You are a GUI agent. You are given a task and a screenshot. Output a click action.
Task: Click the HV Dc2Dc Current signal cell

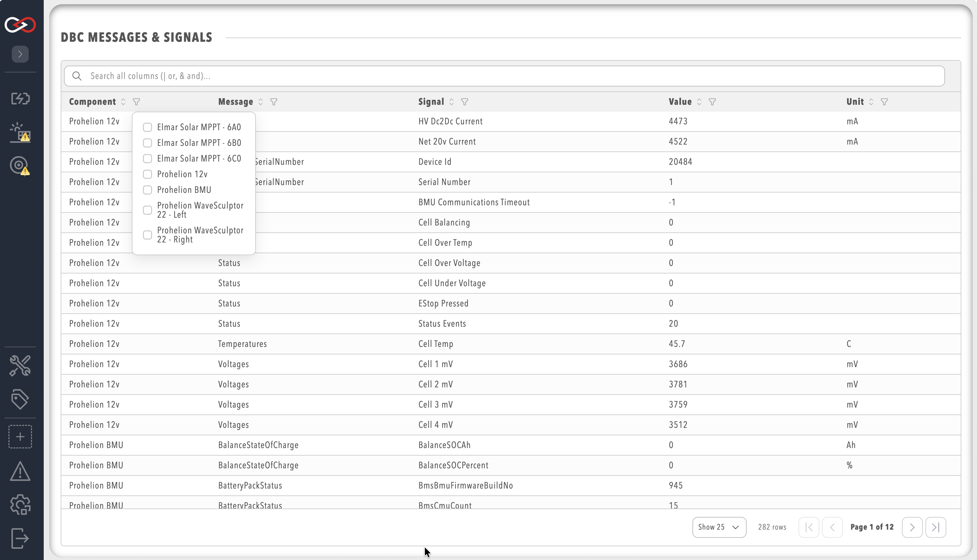click(x=450, y=121)
